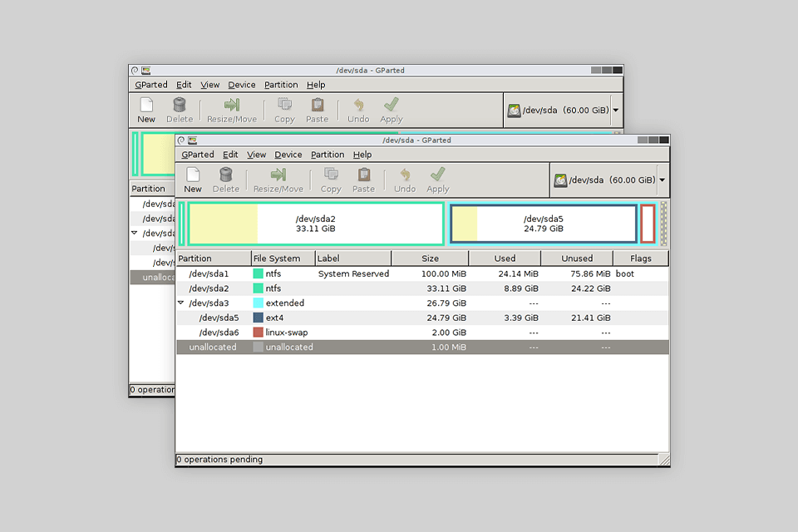Collapse the /dev/sda3 extended partition tree
This screenshot has height=532, width=798.
coord(181,303)
